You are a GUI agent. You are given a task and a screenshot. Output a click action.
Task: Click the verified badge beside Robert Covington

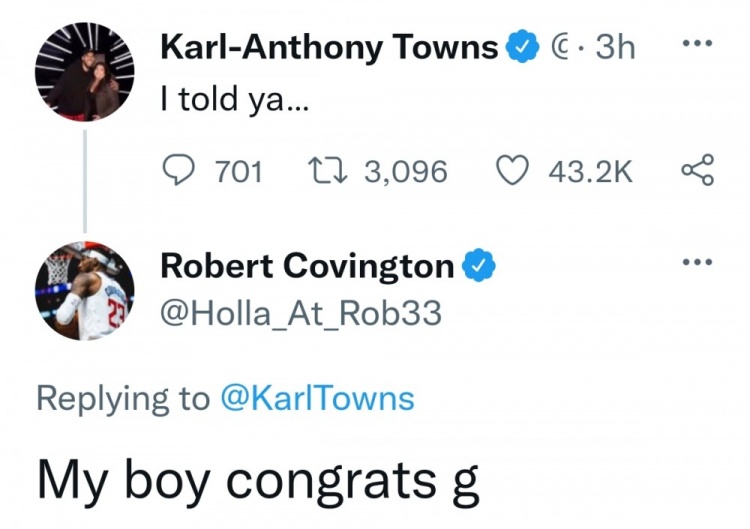pos(478,266)
